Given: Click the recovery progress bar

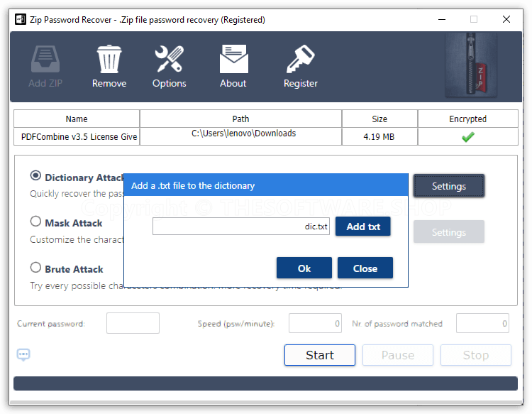Looking at the screenshot, I should point(265,383).
